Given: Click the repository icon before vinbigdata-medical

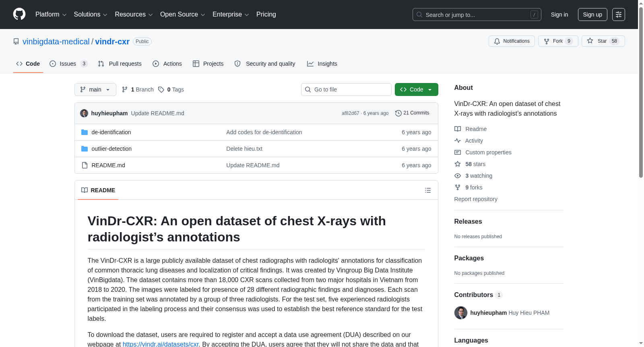Looking at the screenshot, I should (x=16, y=42).
